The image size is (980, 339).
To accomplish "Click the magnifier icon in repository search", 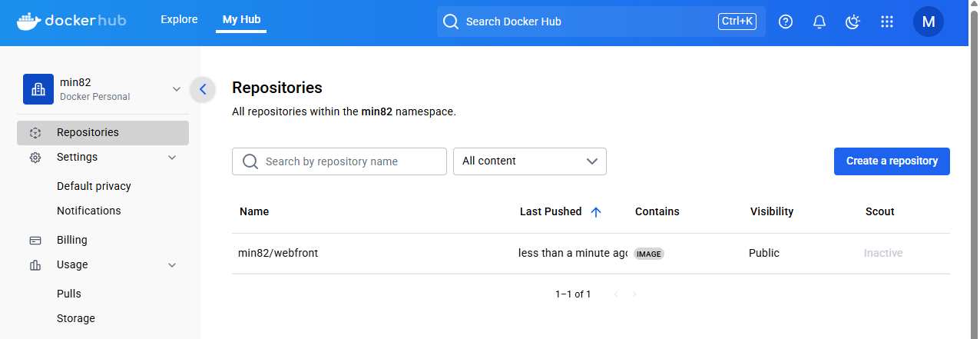I will click(x=250, y=161).
